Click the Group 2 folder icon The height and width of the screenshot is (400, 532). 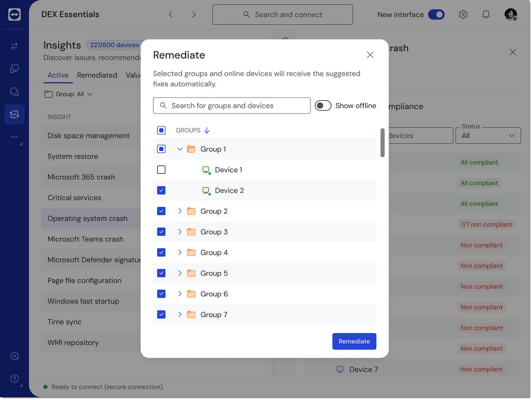(191, 211)
